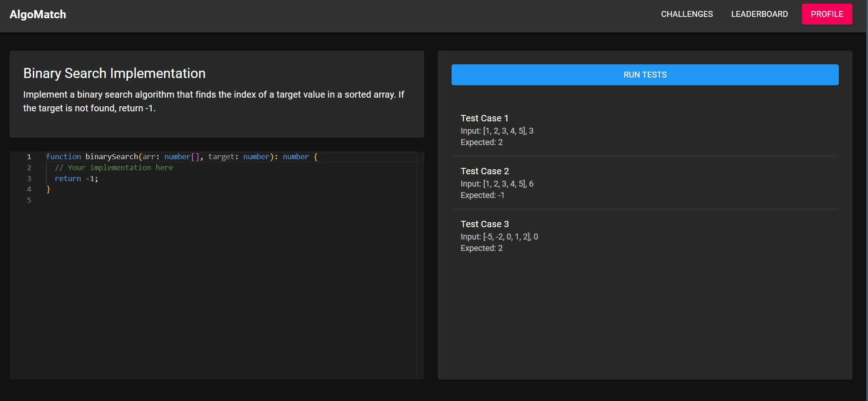Screen dimensions: 868x401
Task: Click the 'arr' parameter in function signature
Action: point(149,156)
